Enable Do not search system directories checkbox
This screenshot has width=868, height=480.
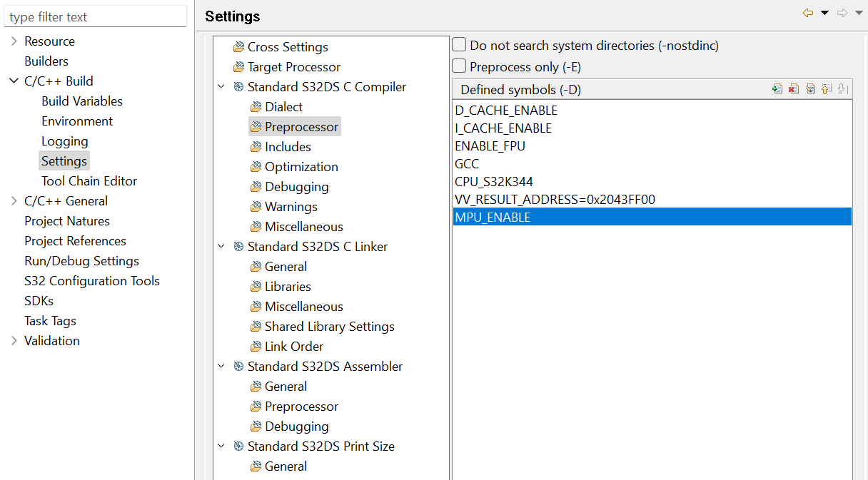click(460, 45)
